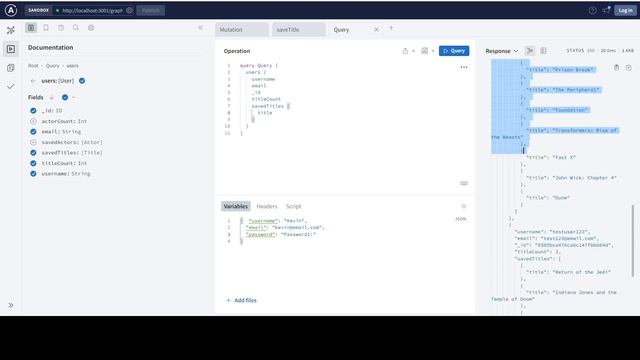The image size is (640, 360).
Task: Click the response panel scrollbar
Action: (633, 241)
